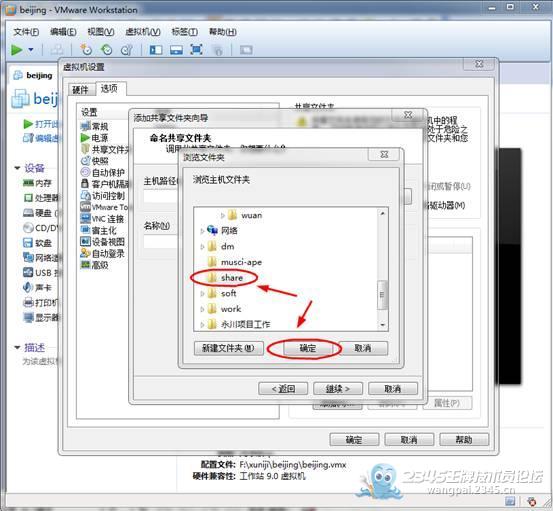Expand the work folder arrow
The height and width of the screenshot is (511, 553).
(x=202, y=309)
